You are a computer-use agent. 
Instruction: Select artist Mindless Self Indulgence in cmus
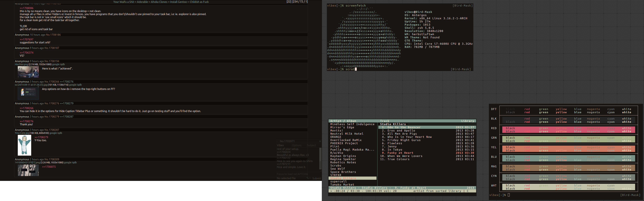pos(352,124)
